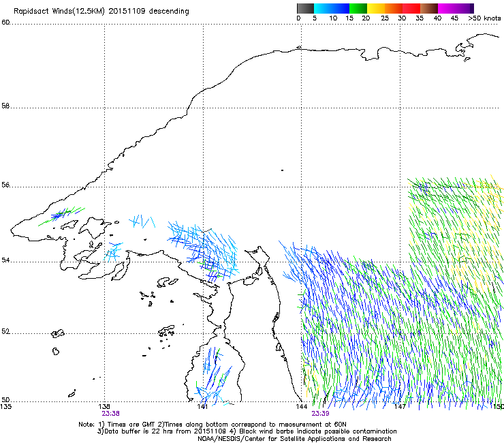
Task: Click the 52 latitude axis label
Action: pyautogui.click(x=5, y=331)
